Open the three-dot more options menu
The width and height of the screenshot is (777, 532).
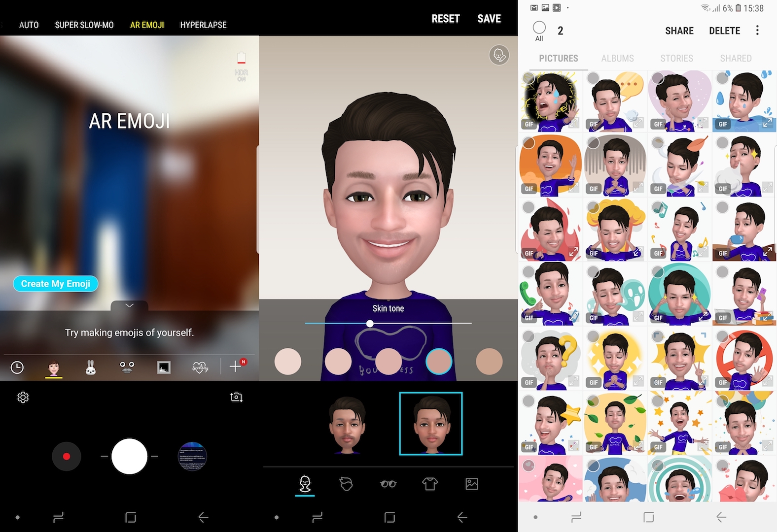[x=757, y=31]
